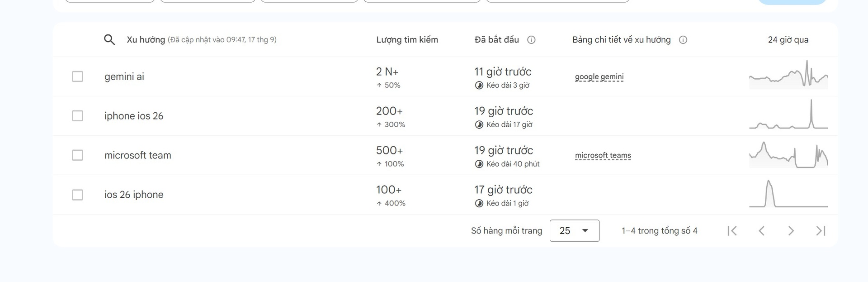Go to the next page
868x282 pixels.
(x=791, y=231)
